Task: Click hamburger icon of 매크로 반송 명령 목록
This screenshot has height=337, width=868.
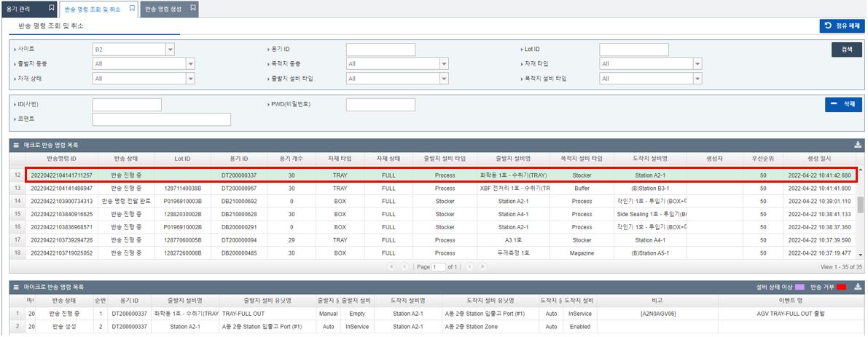Action: click(x=16, y=145)
